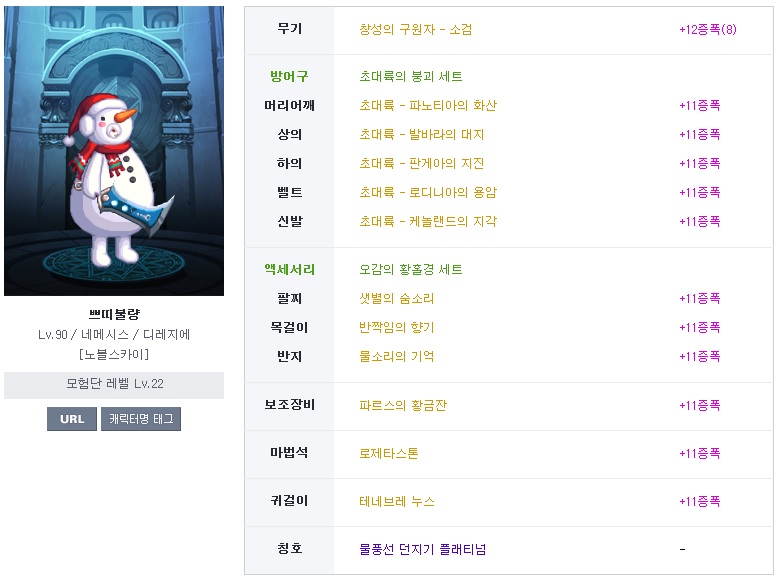Viewport: 779px width, 581px height.
Task: Click the URL button
Action: [x=72, y=419]
